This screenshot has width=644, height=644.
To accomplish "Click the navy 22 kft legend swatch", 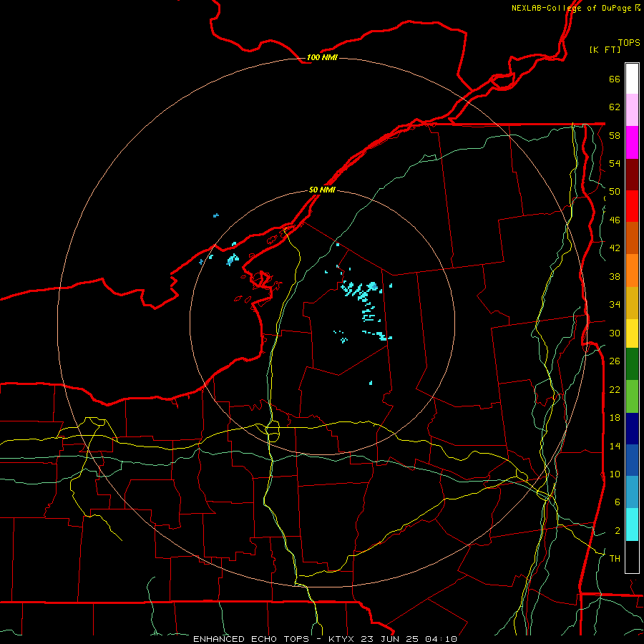I will pyautogui.click(x=632, y=429).
